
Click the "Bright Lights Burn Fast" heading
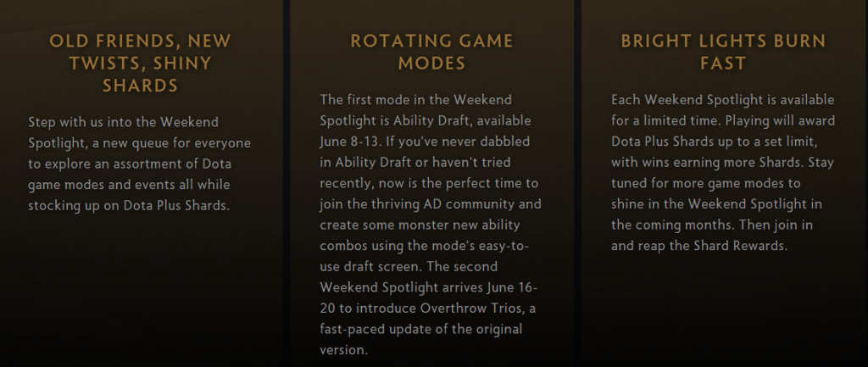tap(723, 52)
